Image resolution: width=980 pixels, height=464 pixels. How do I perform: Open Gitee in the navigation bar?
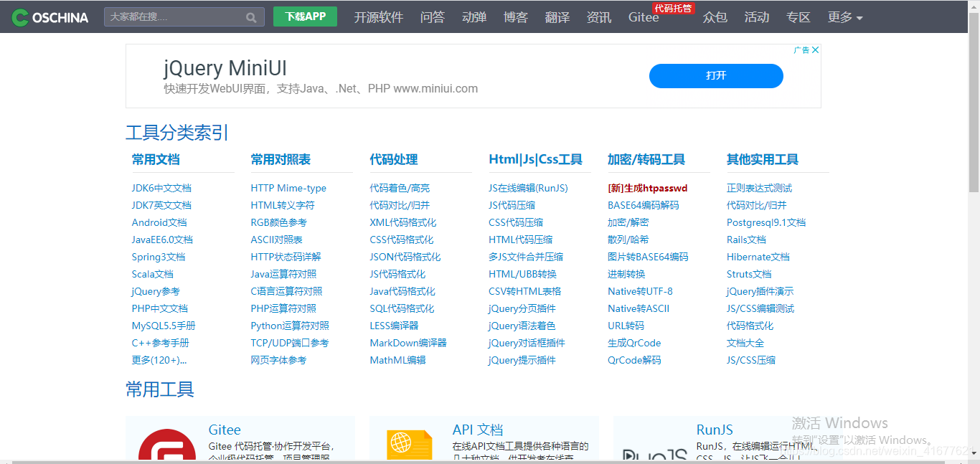644,17
